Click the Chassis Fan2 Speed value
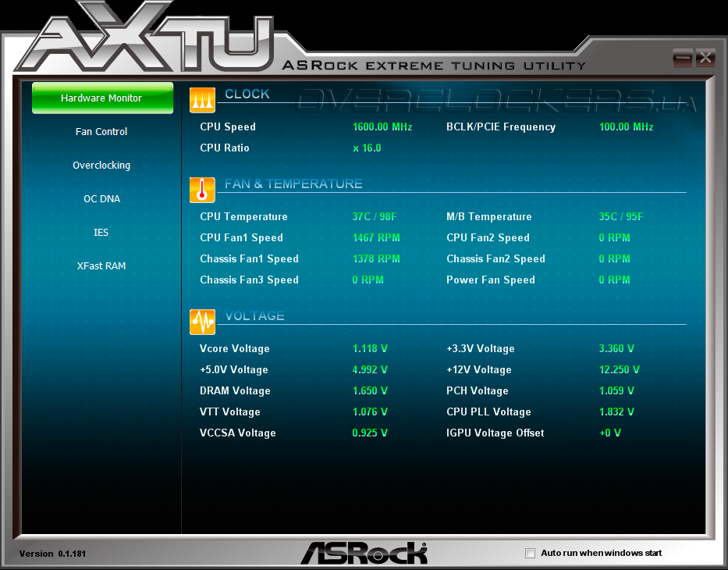The image size is (728, 570). [614, 258]
